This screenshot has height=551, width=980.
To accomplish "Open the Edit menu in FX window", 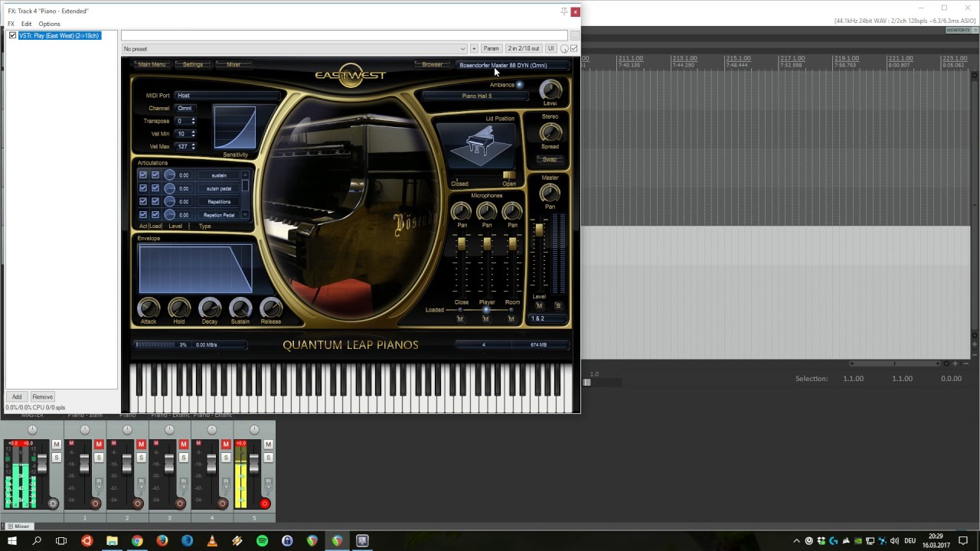I will coord(26,24).
